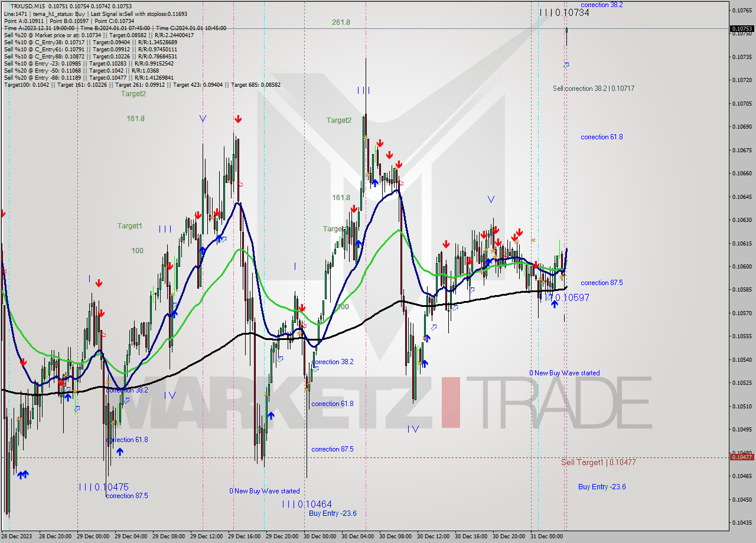Click the 0.10525 price axis label
The width and height of the screenshot is (756, 543).
(742, 382)
